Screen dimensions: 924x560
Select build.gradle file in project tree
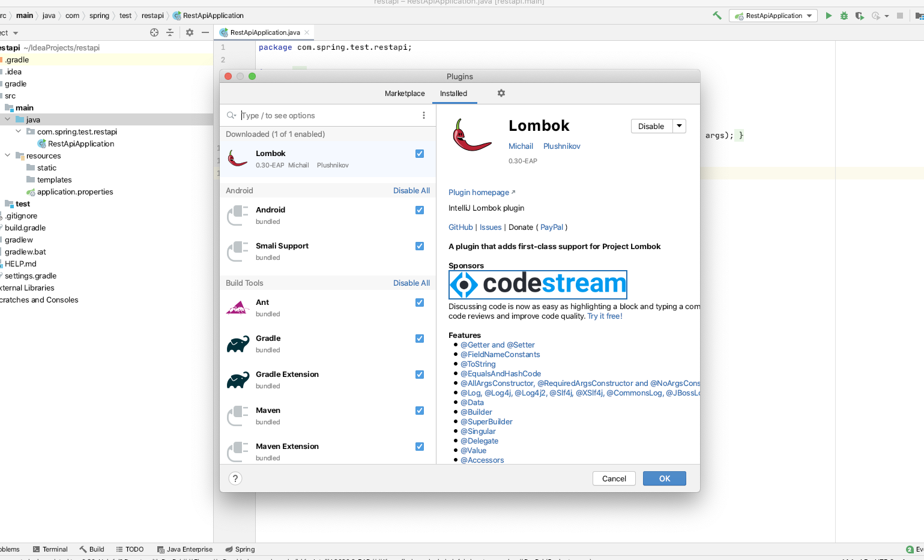pyautogui.click(x=25, y=227)
